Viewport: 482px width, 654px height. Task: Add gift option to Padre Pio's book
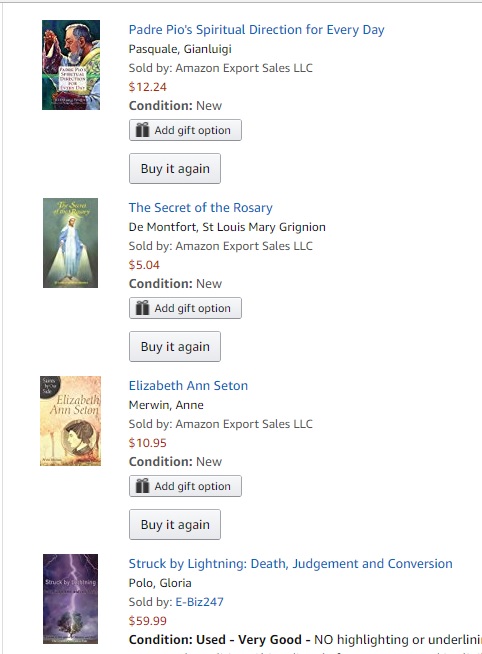(185, 130)
